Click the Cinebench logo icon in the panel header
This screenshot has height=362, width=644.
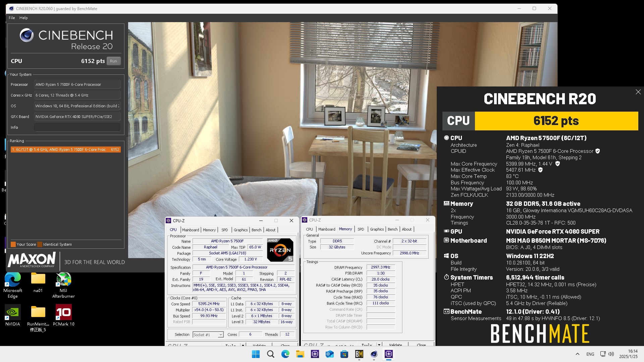coord(26,35)
